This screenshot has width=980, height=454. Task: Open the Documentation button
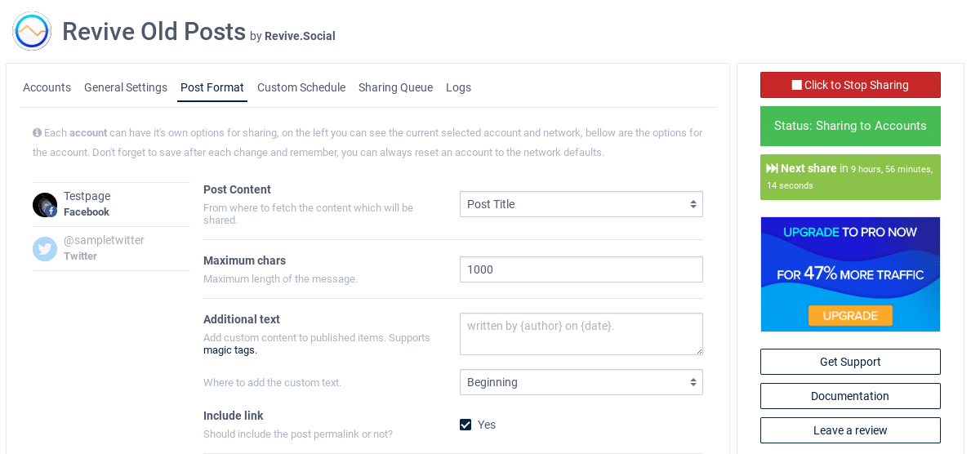[850, 396]
